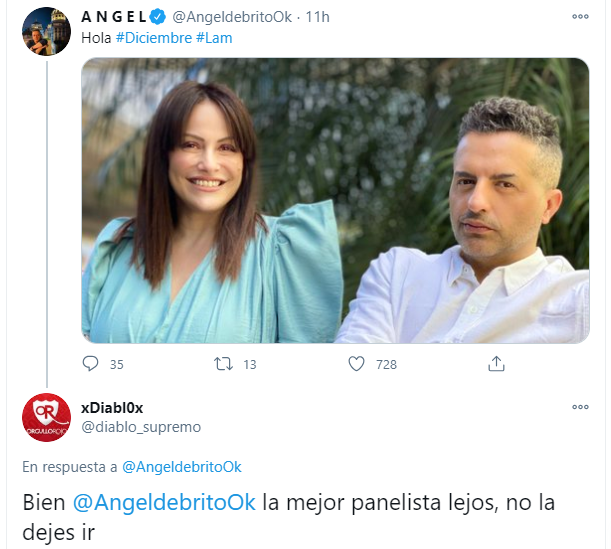This screenshot has width=611, height=549.
Task: Open the #Lam hashtag
Action: click(x=214, y=38)
